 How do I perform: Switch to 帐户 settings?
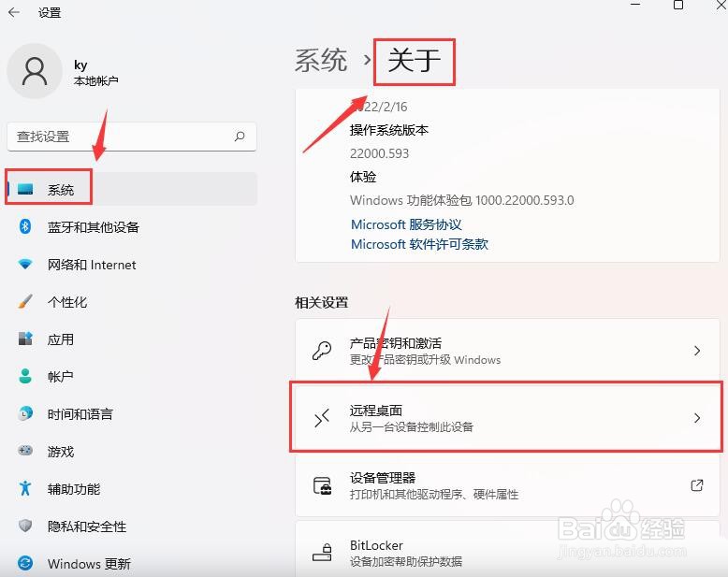(131, 376)
